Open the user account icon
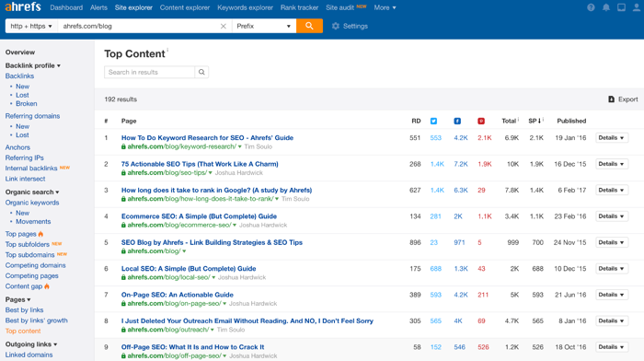 point(637,7)
